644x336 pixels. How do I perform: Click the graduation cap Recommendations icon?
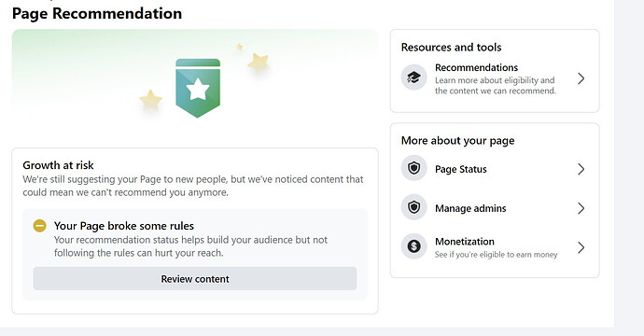tap(413, 77)
